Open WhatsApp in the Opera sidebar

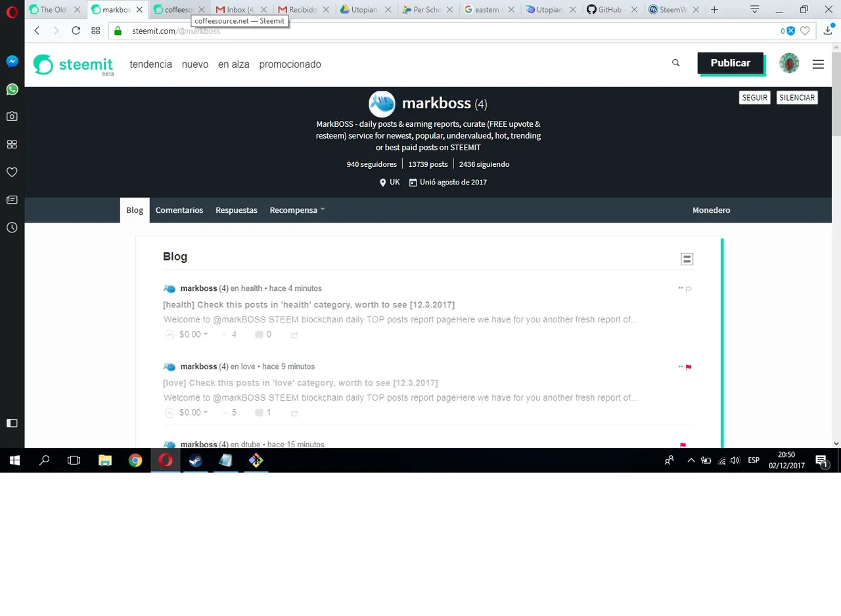12,89
